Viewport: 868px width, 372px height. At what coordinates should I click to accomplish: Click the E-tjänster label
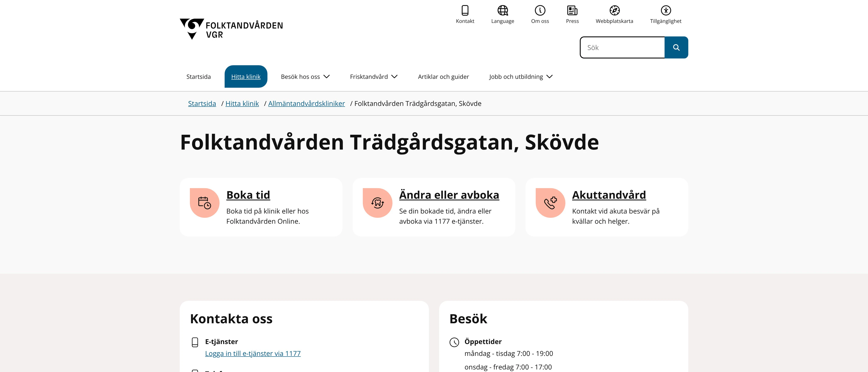[x=221, y=342]
